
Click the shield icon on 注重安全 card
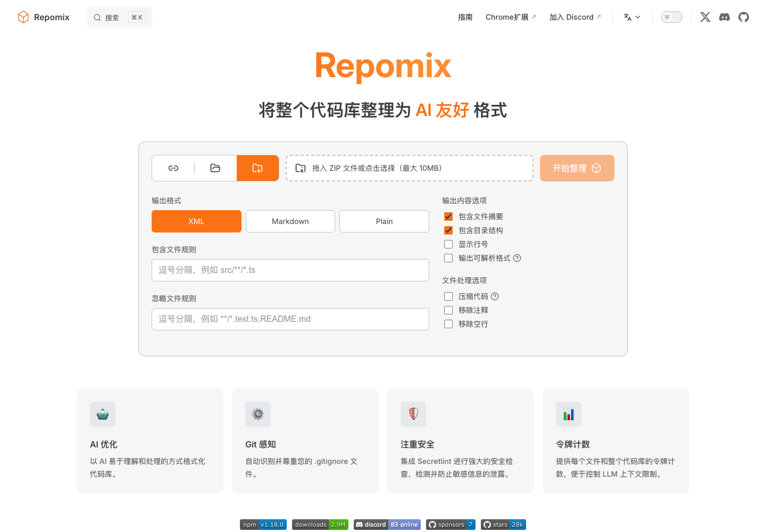(413, 414)
